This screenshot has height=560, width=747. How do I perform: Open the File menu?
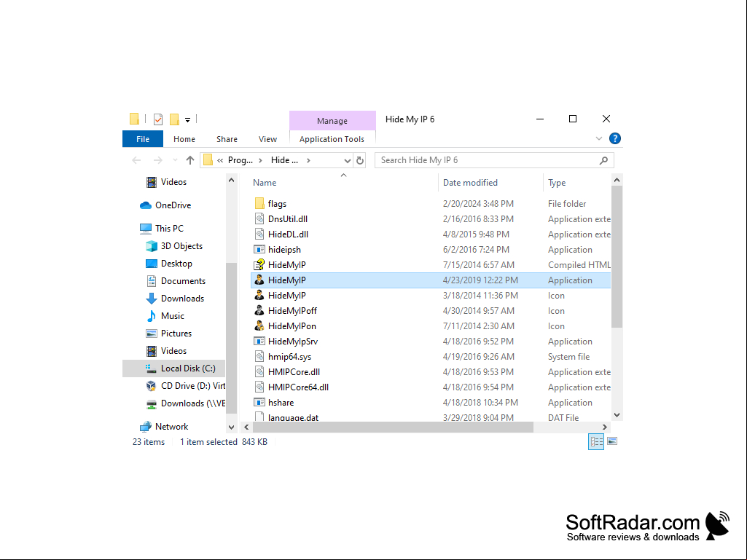point(143,139)
